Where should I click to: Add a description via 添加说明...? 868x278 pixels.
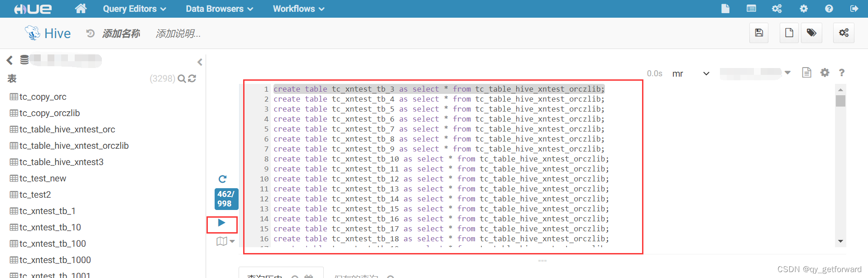click(x=178, y=34)
